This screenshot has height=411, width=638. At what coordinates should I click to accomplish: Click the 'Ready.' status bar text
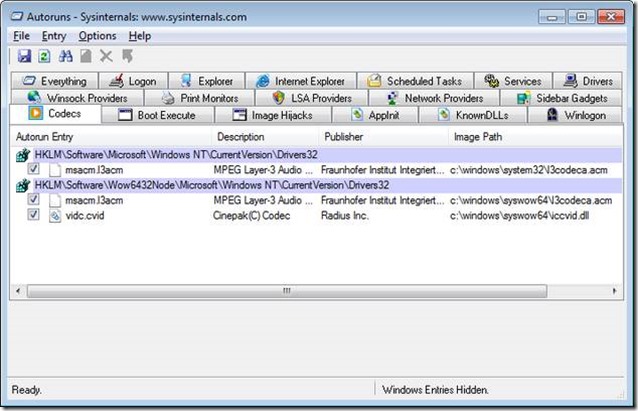pos(26,390)
